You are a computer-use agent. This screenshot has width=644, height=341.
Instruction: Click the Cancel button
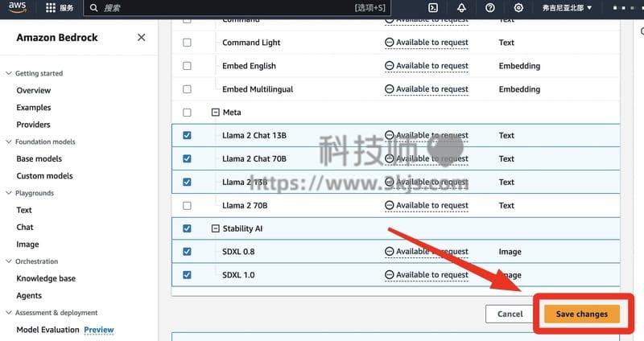pyautogui.click(x=510, y=314)
